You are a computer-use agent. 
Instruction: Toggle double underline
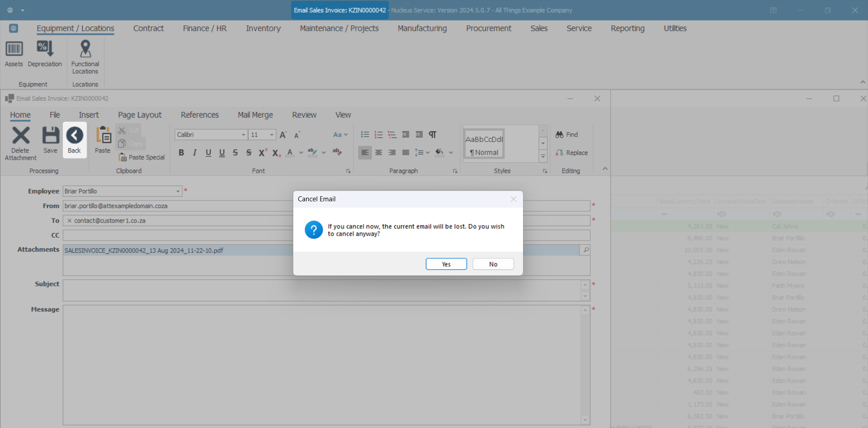[x=222, y=153]
